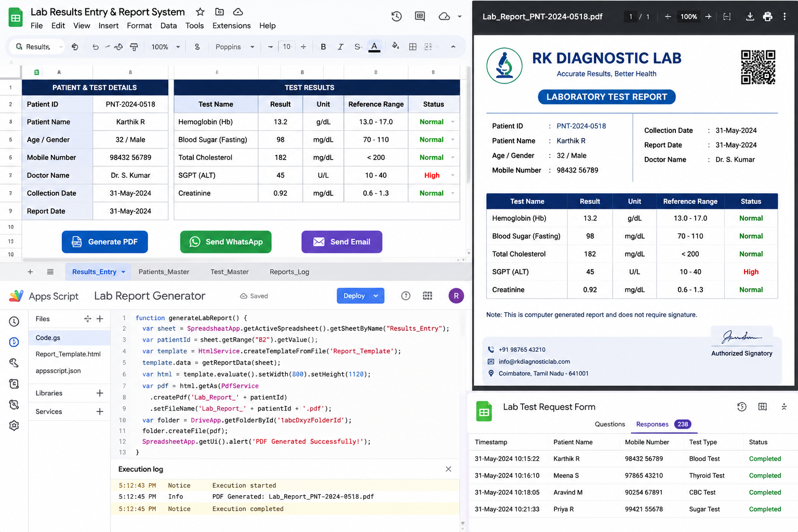Click the Send WhatsApp button

click(226, 242)
